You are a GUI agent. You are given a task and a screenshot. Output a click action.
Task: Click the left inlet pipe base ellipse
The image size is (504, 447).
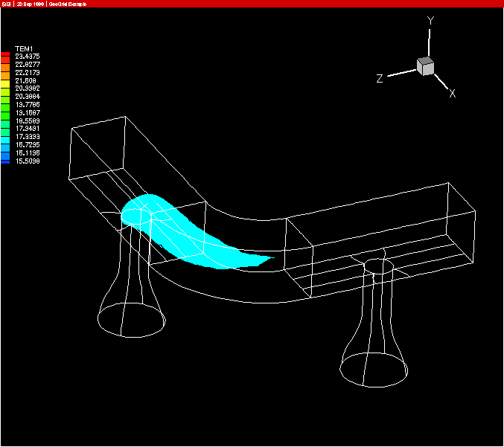pyautogui.click(x=132, y=318)
